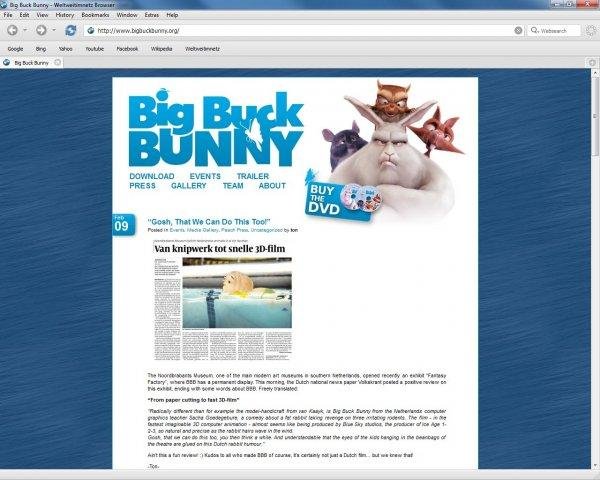
Task: Open the newspaper article thumbnail image
Action: pos(223,300)
